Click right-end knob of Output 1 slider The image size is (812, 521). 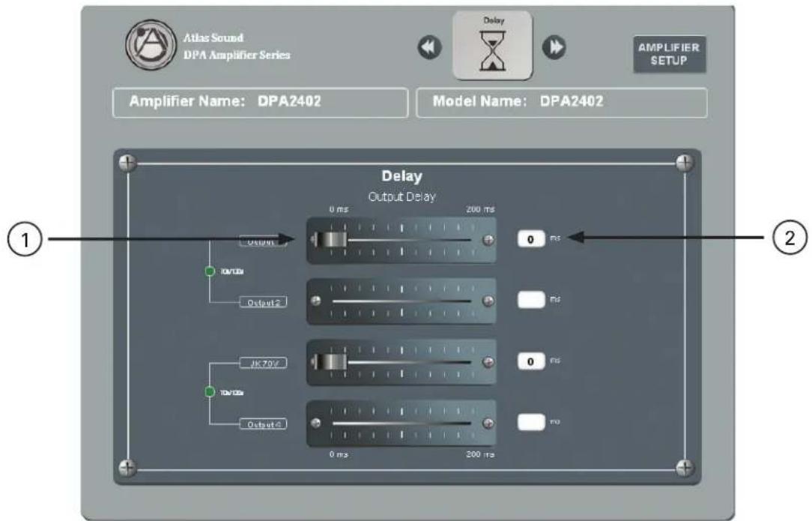tap(488, 239)
